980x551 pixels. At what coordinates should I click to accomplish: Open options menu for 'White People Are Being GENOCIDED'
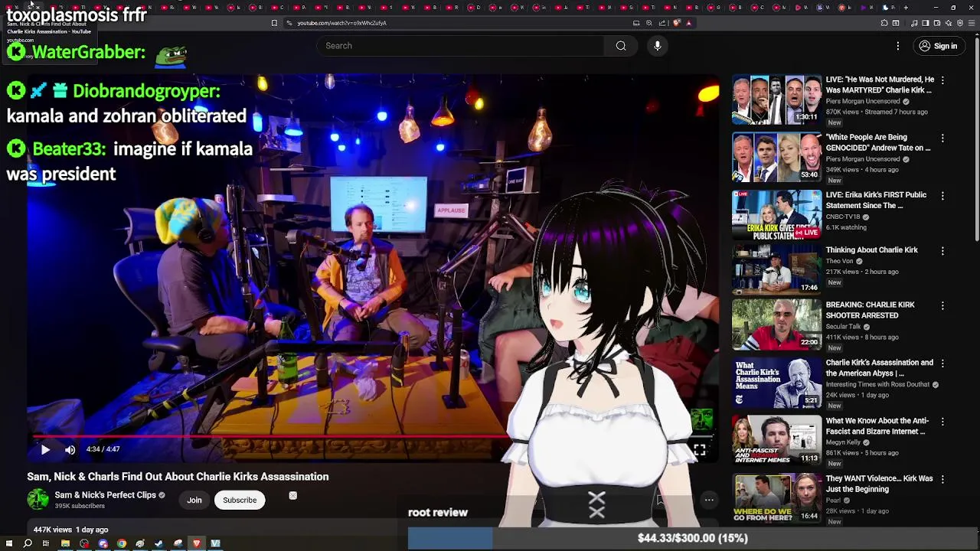pyautogui.click(x=942, y=139)
